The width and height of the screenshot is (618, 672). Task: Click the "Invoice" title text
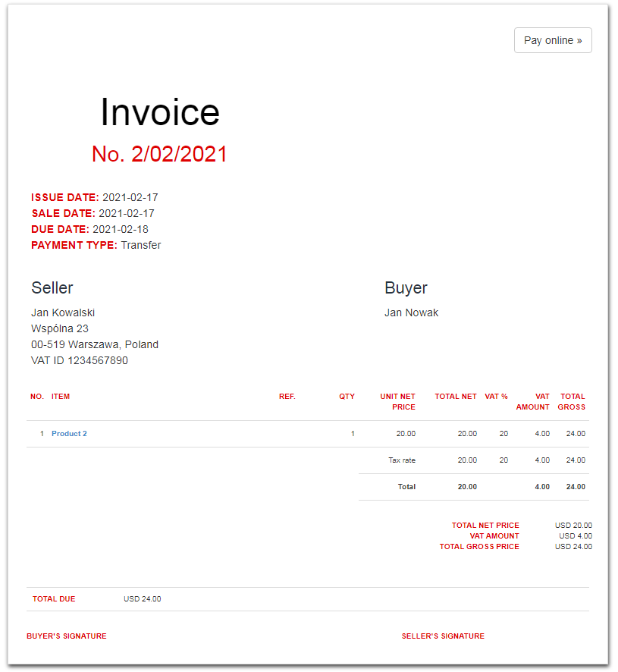tap(159, 112)
